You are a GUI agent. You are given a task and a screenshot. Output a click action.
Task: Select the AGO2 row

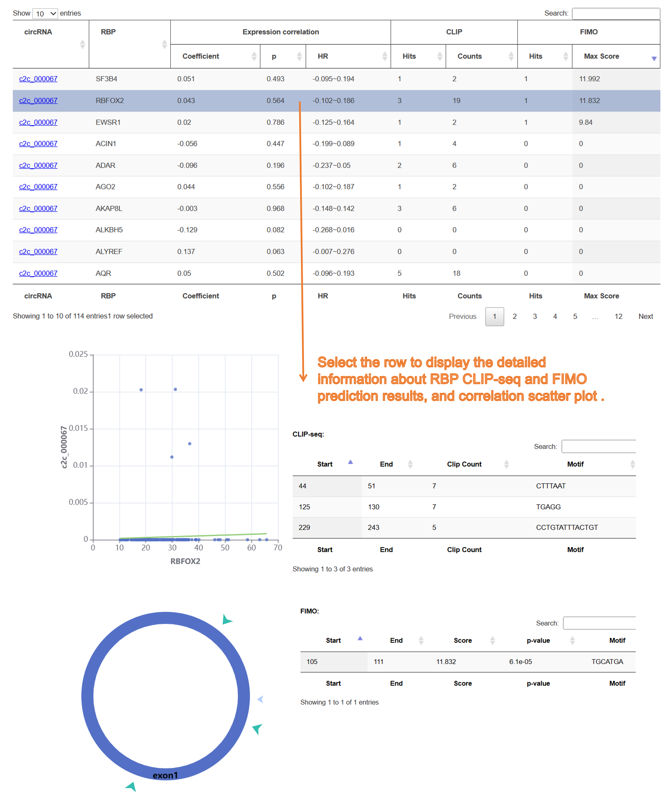coord(336,187)
